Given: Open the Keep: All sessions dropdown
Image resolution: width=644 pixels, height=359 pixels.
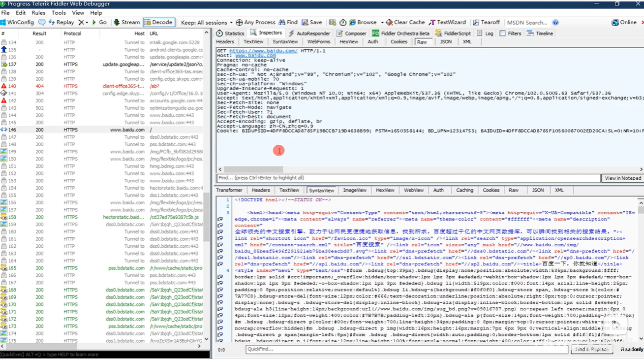Looking at the screenshot, I should click(x=207, y=22).
